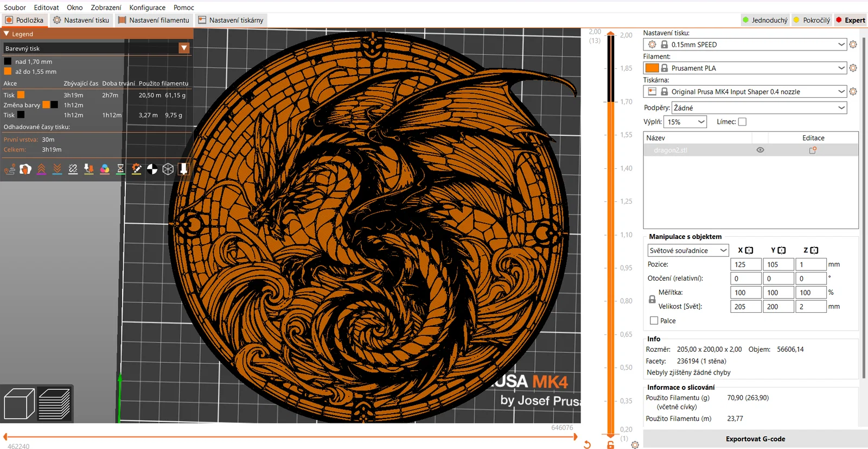Click the left thumb of horizontal moves slider
This screenshot has width=868, height=449.
click(5, 437)
